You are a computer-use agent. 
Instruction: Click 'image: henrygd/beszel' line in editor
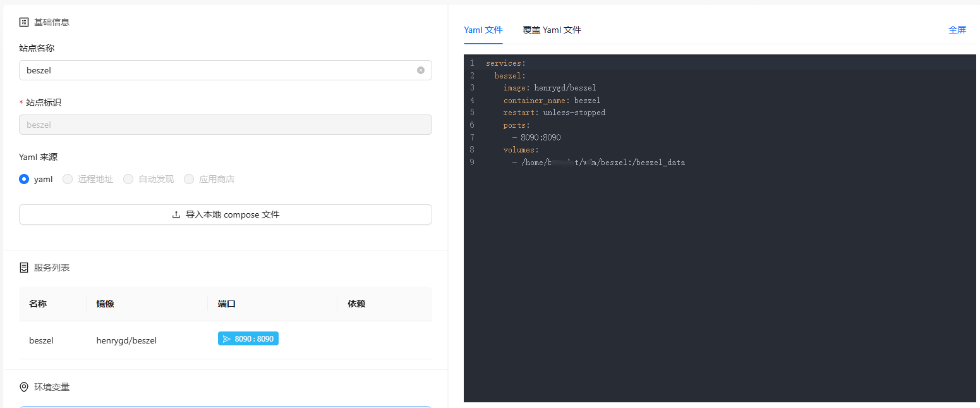[550, 88]
